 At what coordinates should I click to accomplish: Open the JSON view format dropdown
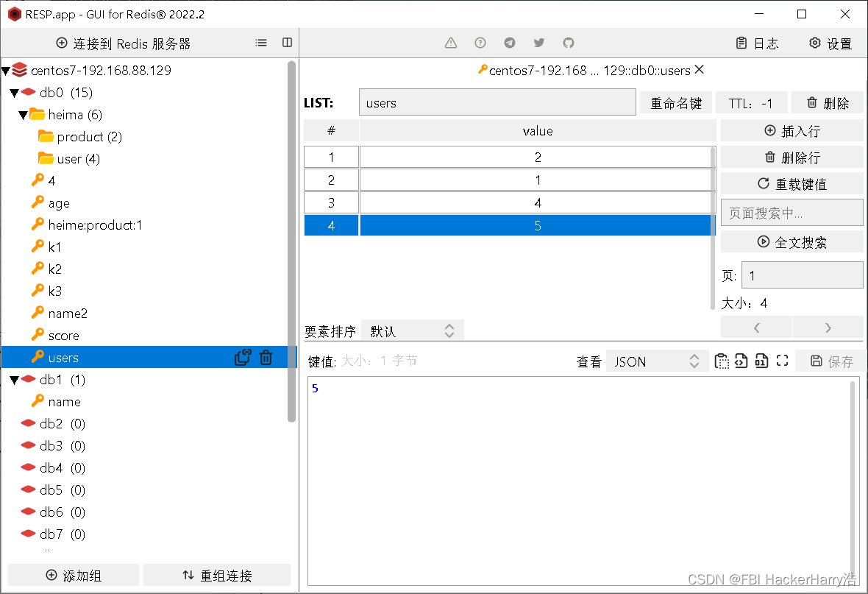point(653,361)
